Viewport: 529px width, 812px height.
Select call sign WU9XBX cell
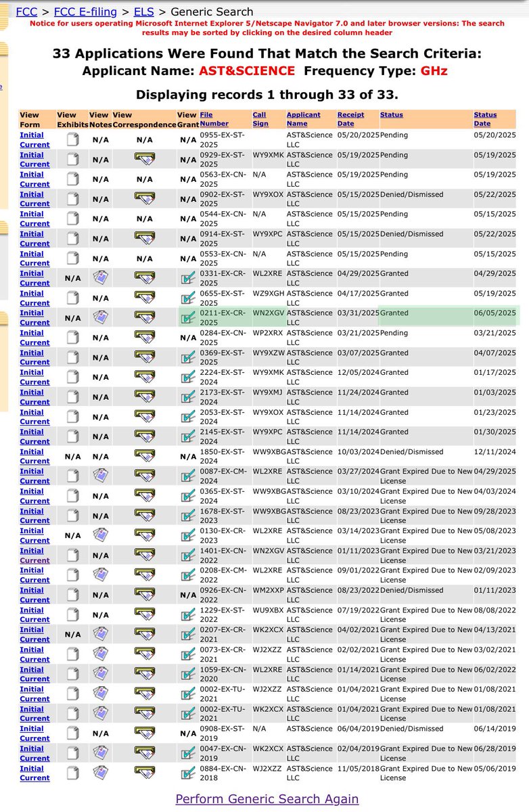[268, 610]
